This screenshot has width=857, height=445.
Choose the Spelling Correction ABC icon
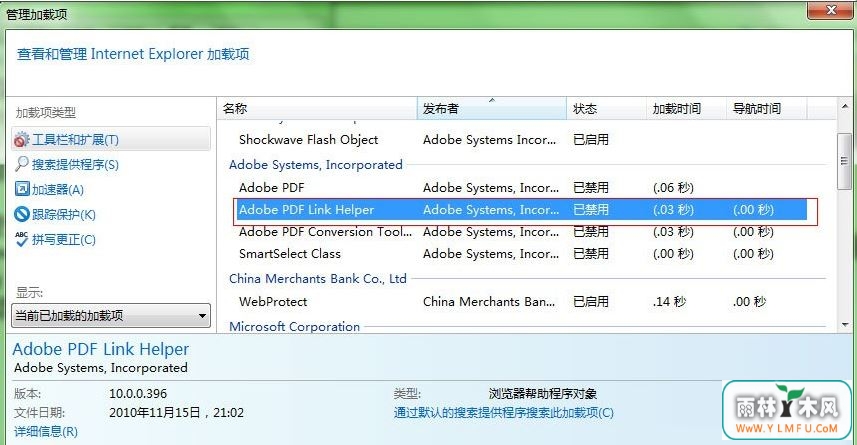click(22, 239)
